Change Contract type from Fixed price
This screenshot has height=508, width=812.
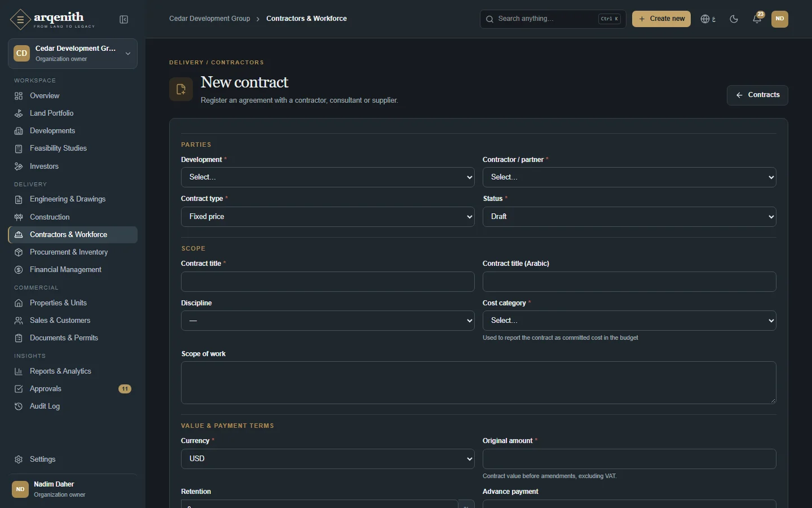click(x=328, y=217)
